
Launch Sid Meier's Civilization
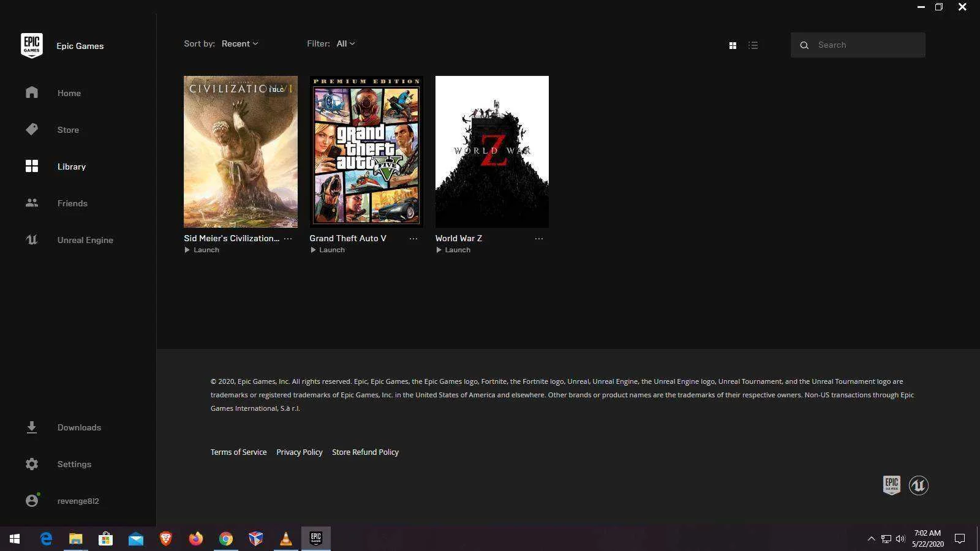[x=202, y=250]
